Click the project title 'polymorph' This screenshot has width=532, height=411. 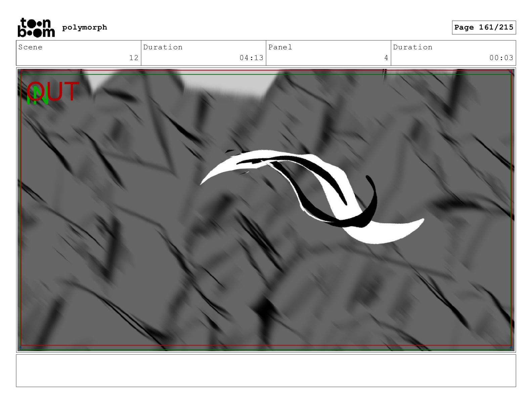[85, 27]
